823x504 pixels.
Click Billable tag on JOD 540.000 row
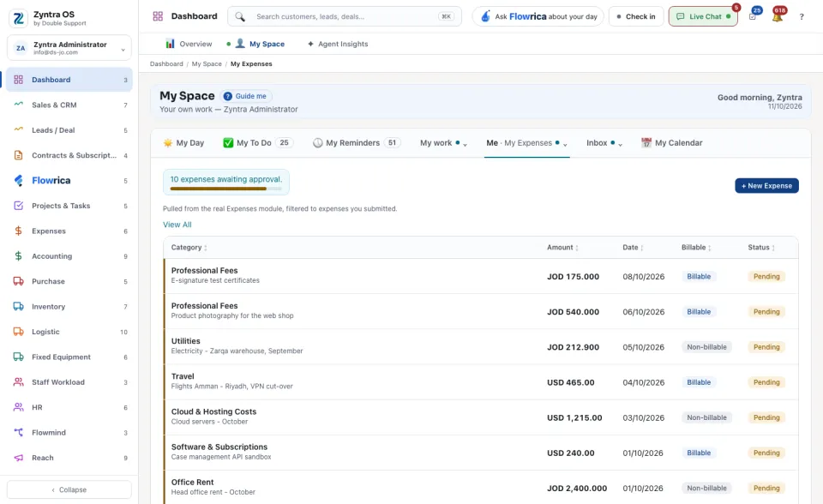point(699,312)
